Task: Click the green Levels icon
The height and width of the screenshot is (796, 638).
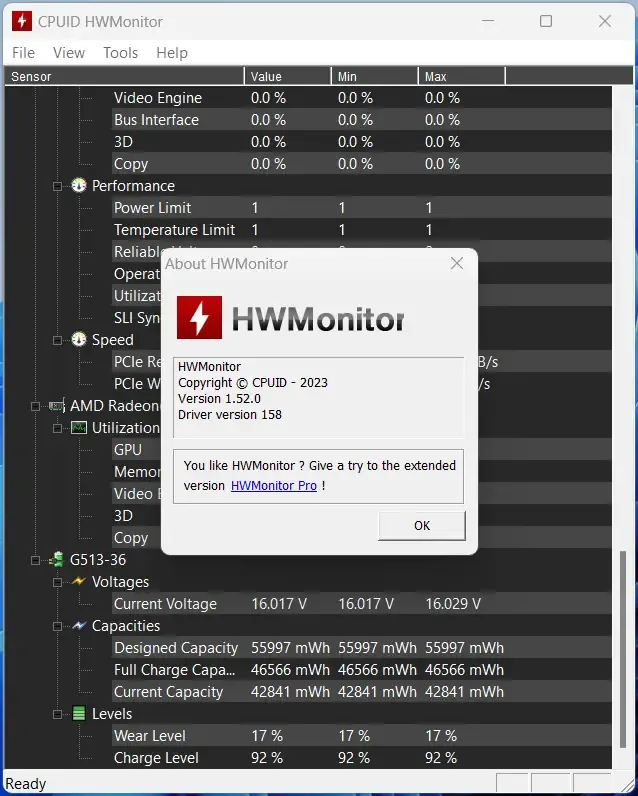Action: tap(79, 713)
